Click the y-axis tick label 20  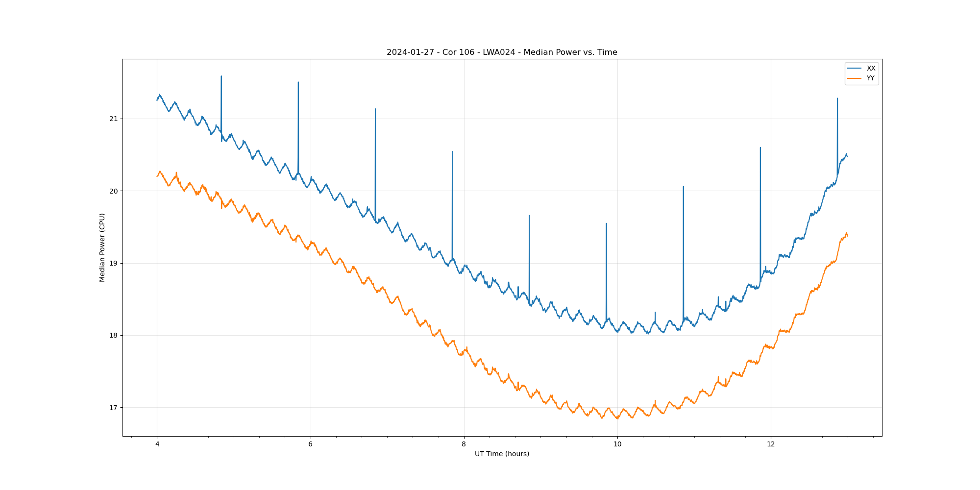pos(114,191)
